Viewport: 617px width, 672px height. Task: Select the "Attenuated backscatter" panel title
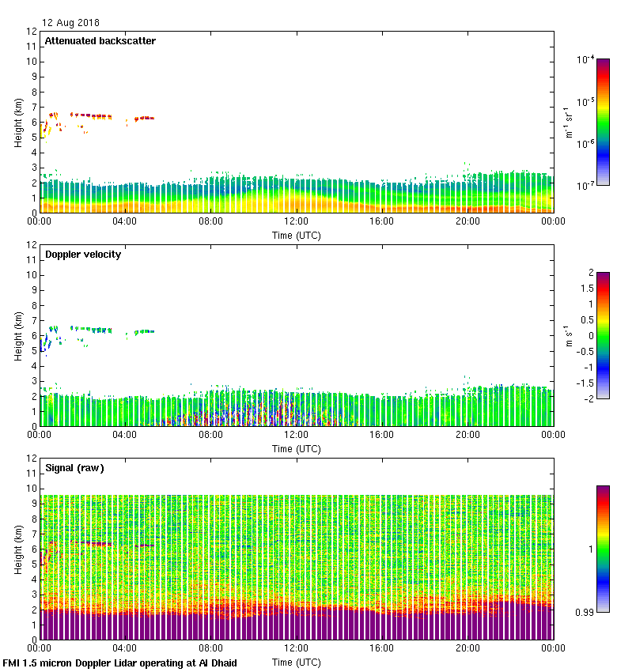(100, 41)
